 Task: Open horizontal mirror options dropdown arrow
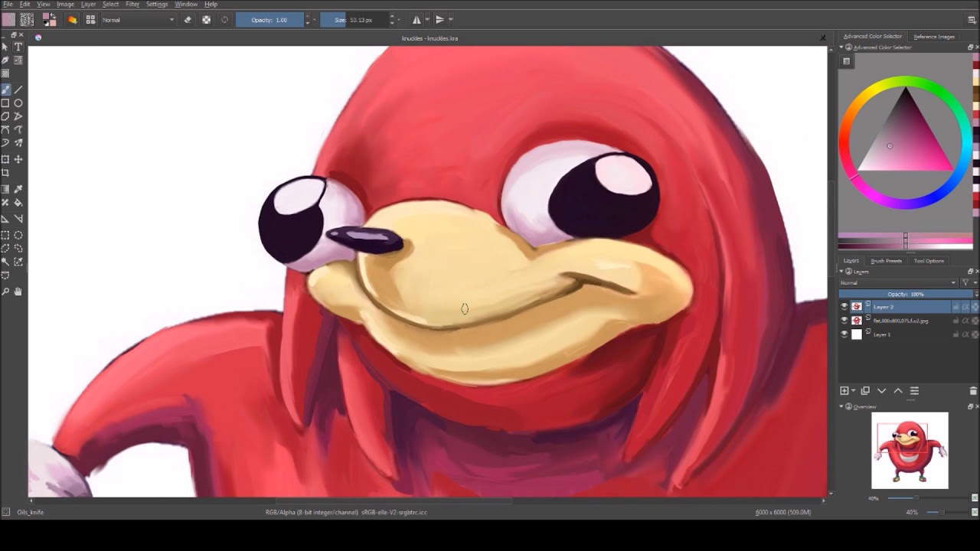(x=427, y=20)
